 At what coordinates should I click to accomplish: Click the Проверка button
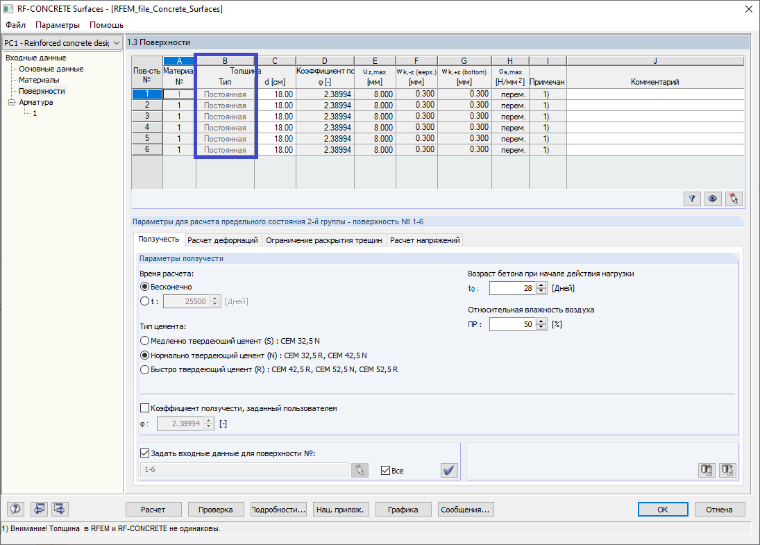click(216, 510)
